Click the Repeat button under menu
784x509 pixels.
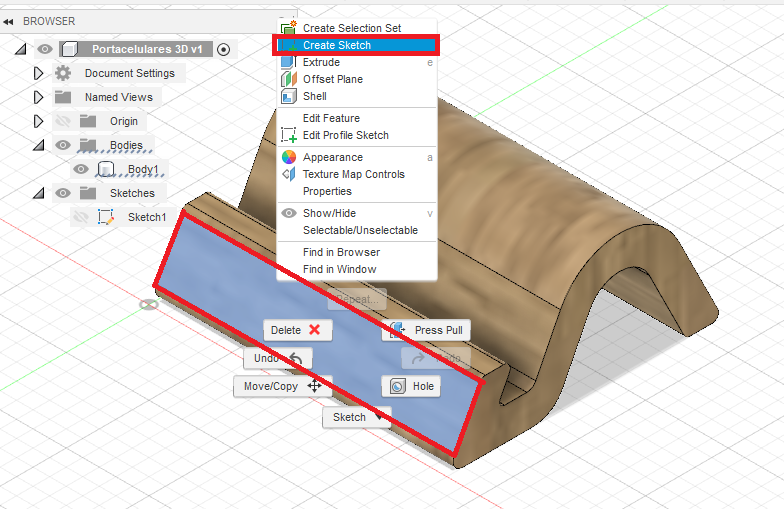tap(357, 299)
